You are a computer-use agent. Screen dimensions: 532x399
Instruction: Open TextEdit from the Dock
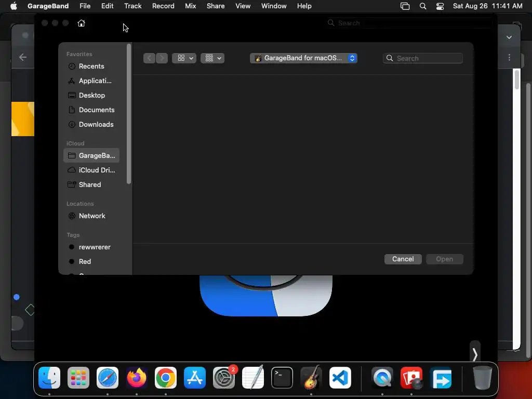pos(253,378)
